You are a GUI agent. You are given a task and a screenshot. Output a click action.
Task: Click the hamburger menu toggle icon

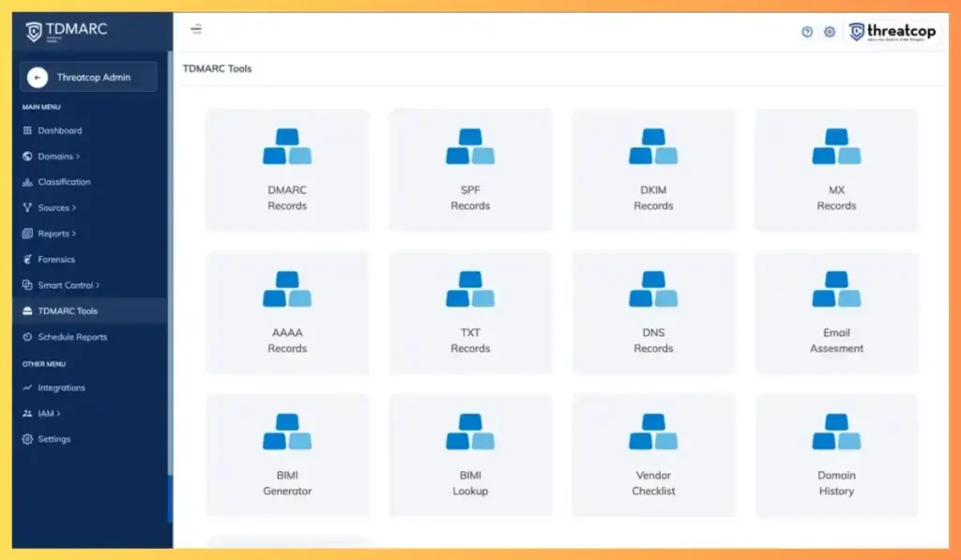click(196, 29)
